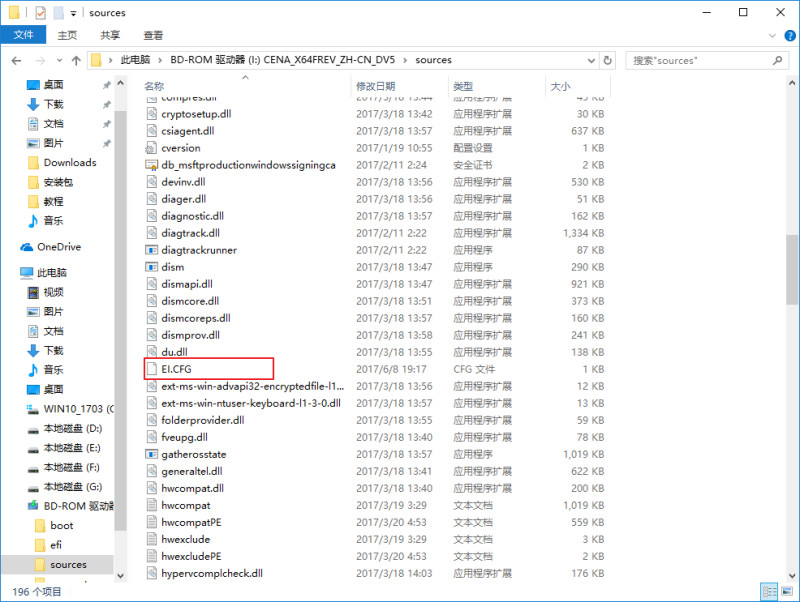Viewport: 800px width, 602px height.
Task: Sort by 名称 column header
Action: 154,86
